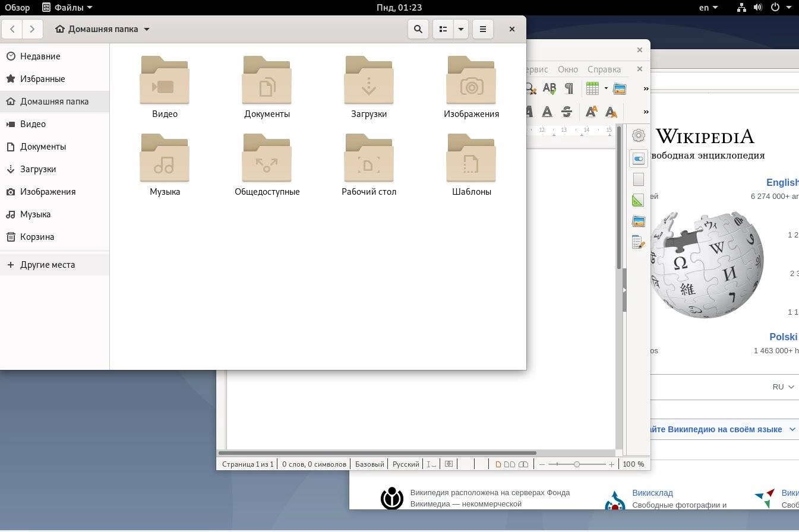Open view options dropdown arrow in Files

pyautogui.click(x=461, y=28)
